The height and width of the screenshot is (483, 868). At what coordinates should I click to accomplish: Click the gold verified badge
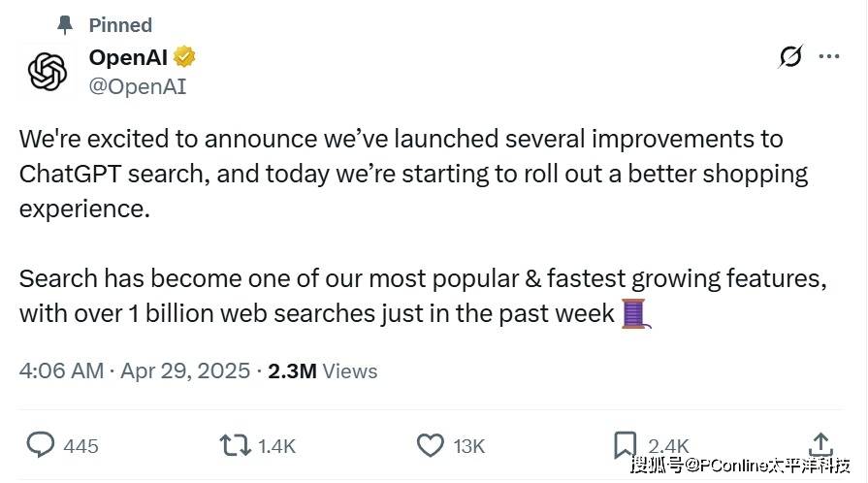coord(185,57)
